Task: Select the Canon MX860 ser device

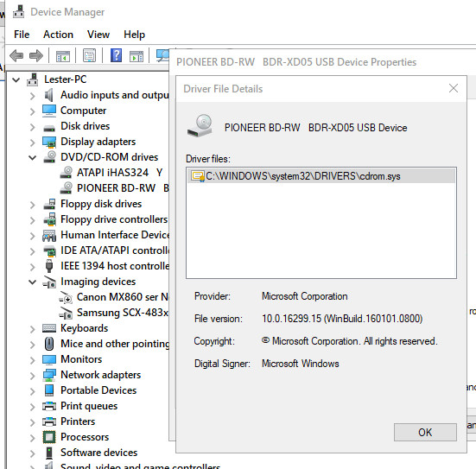Action: [x=123, y=297]
